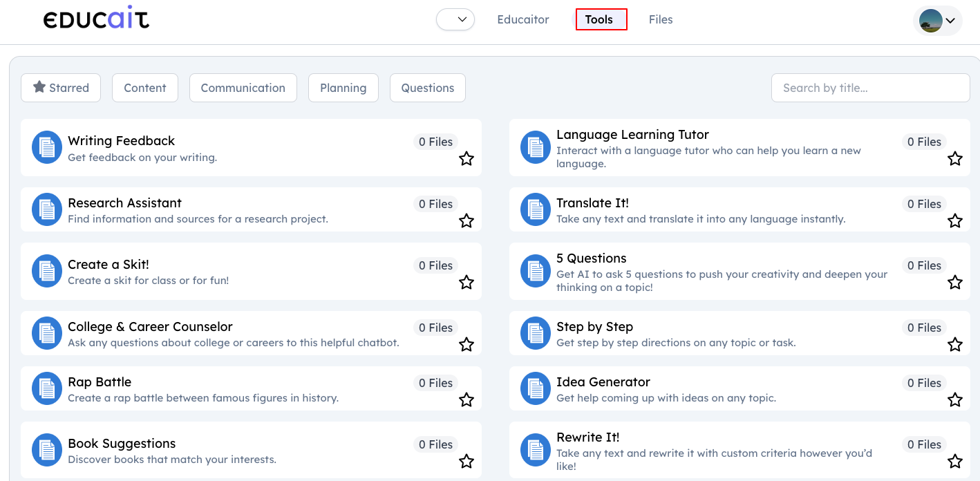Click the Translate It! document icon
Screen dimensions: 980x481
point(536,209)
